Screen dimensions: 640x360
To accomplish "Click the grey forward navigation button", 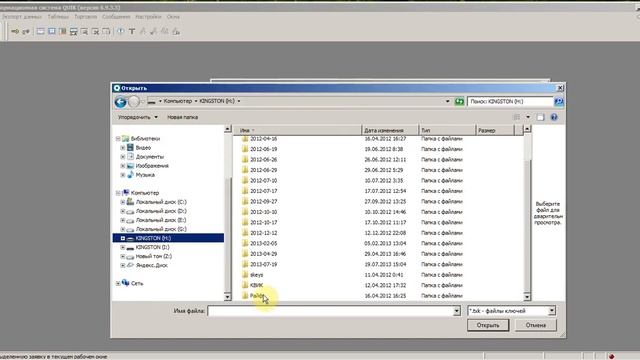I will (134, 102).
